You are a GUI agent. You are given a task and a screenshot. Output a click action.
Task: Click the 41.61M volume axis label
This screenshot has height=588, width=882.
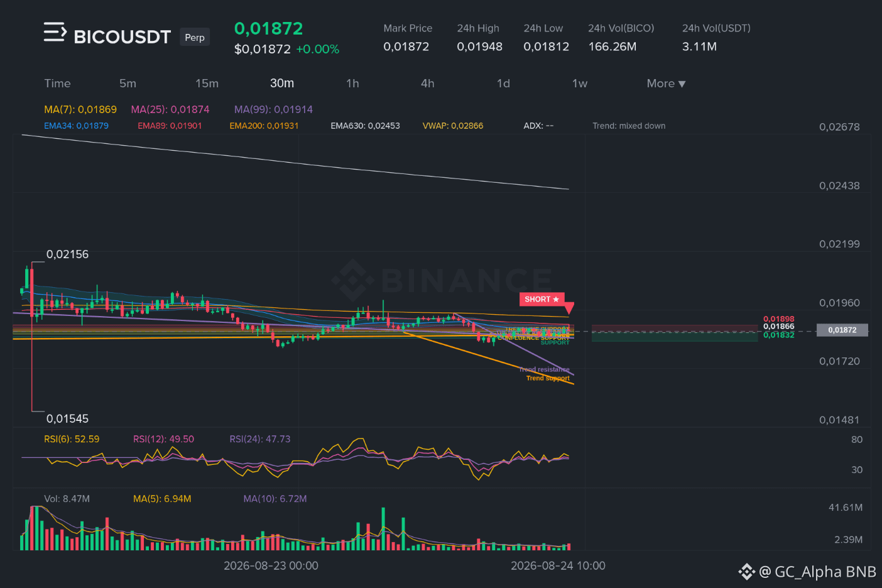click(x=845, y=508)
